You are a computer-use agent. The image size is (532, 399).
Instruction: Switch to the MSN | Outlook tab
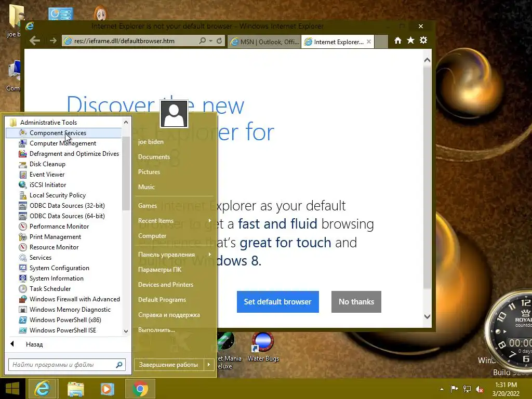click(x=264, y=42)
